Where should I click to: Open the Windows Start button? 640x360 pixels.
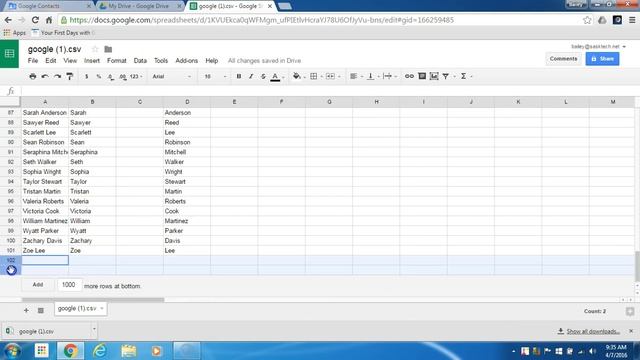tap(12, 351)
